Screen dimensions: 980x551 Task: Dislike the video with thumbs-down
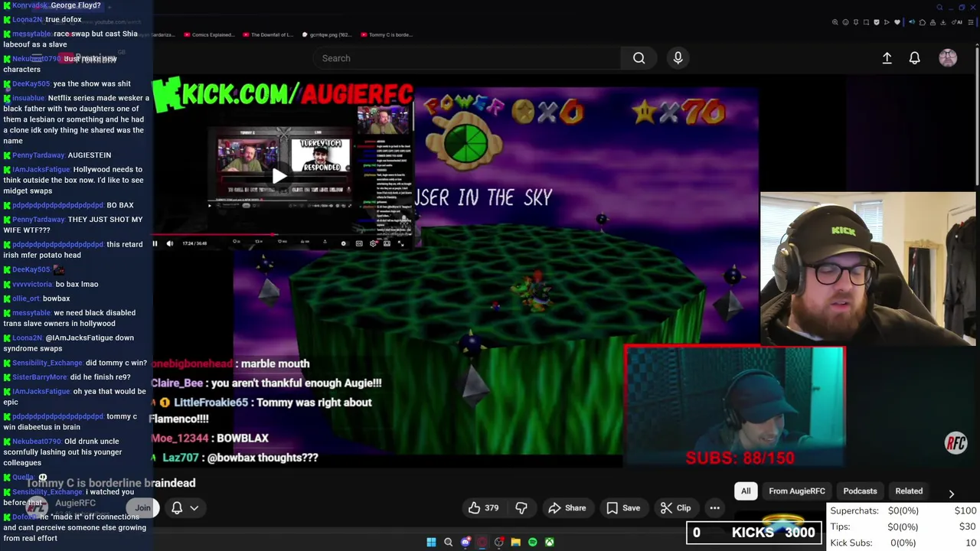(521, 508)
